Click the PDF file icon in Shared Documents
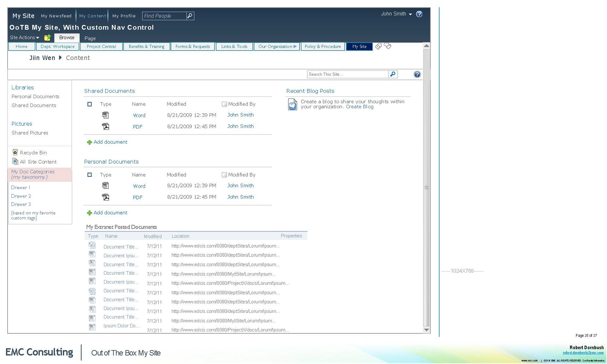This screenshot has width=607, height=364. [x=106, y=126]
